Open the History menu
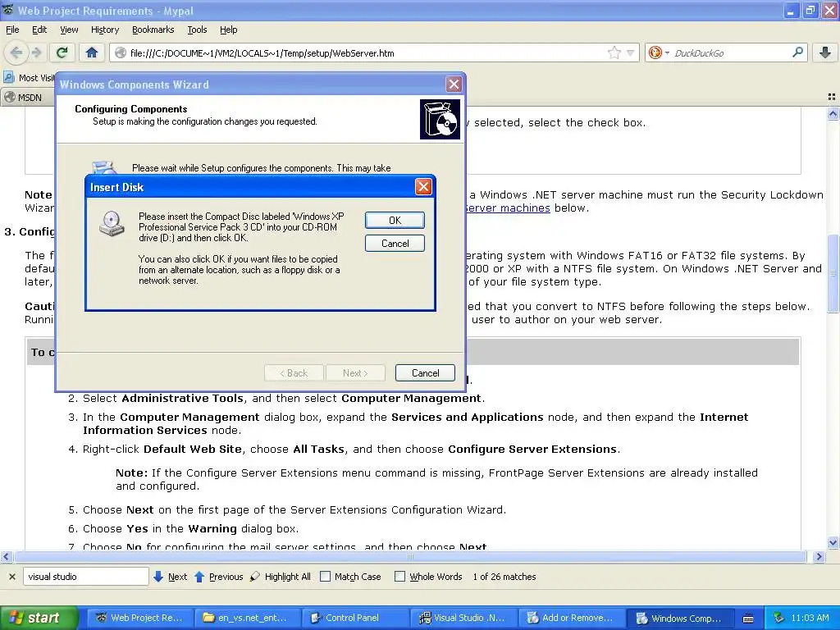This screenshot has height=630, width=840. pyautogui.click(x=104, y=30)
